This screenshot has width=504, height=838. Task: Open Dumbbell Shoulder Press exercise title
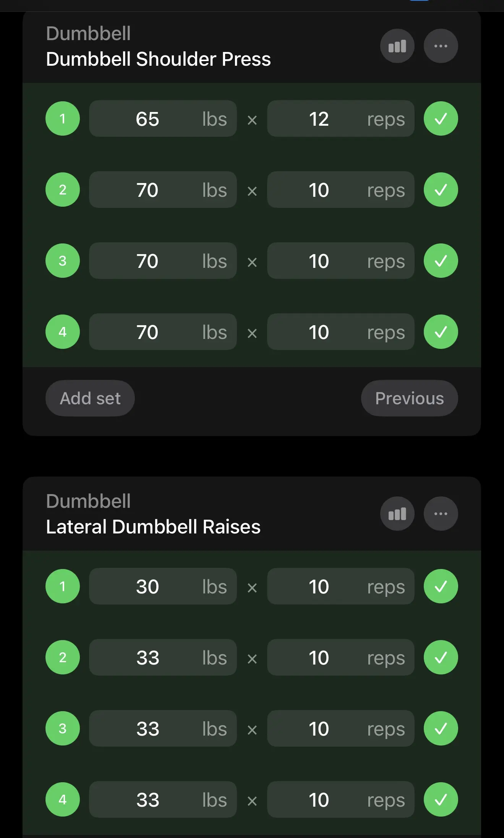[x=158, y=59]
